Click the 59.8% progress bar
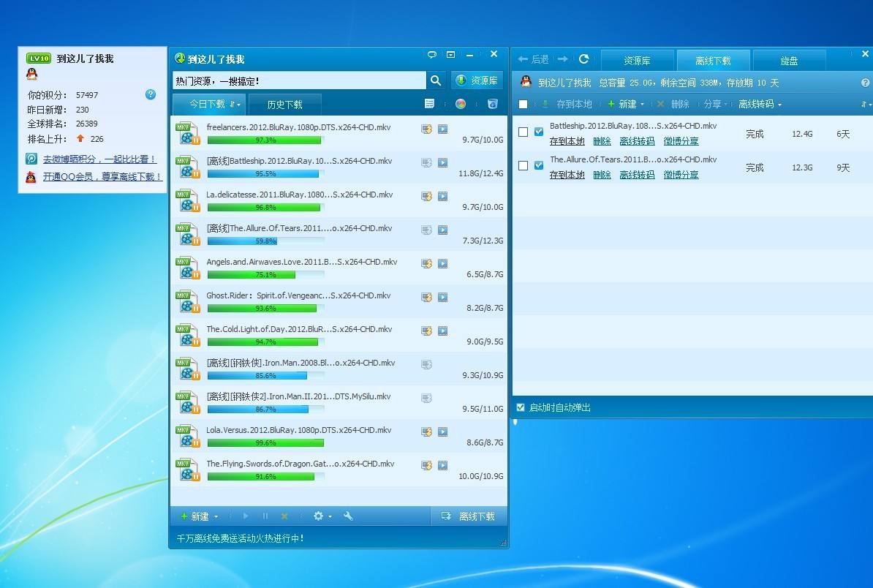Image resolution: width=873 pixels, height=588 pixels. (x=265, y=241)
